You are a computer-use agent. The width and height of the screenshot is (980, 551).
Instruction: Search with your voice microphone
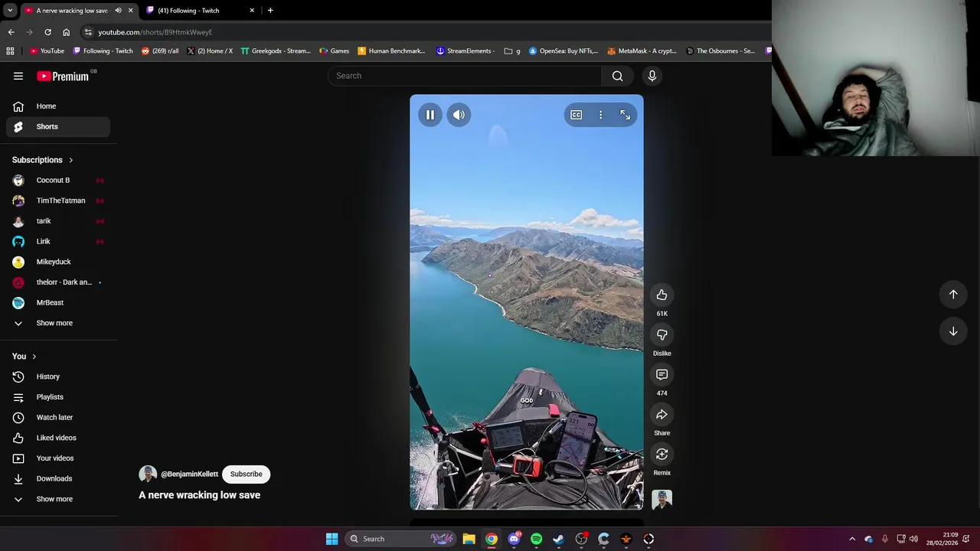click(652, 76)
